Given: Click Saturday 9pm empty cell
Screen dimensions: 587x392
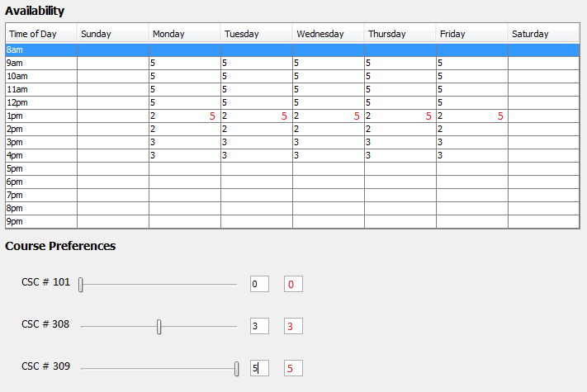Looking at the screenshot, I should [x=542, y=221].
